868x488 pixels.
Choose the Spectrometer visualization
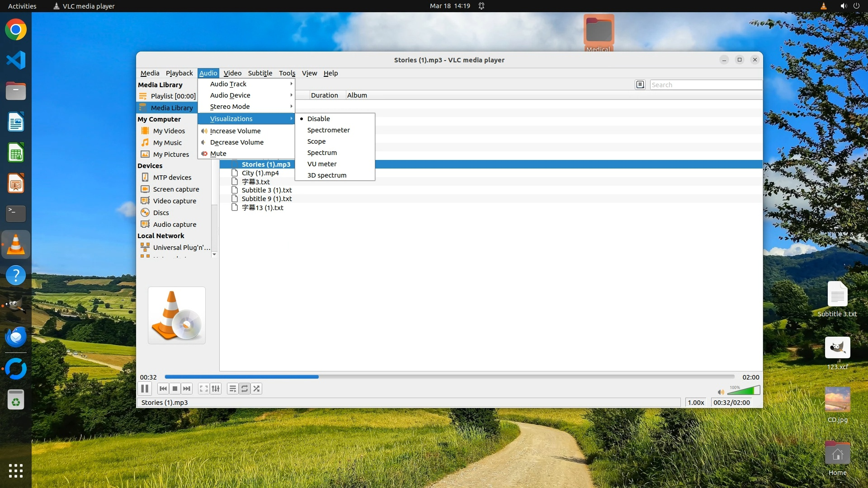pyautogui.click(x=329, y=130)
